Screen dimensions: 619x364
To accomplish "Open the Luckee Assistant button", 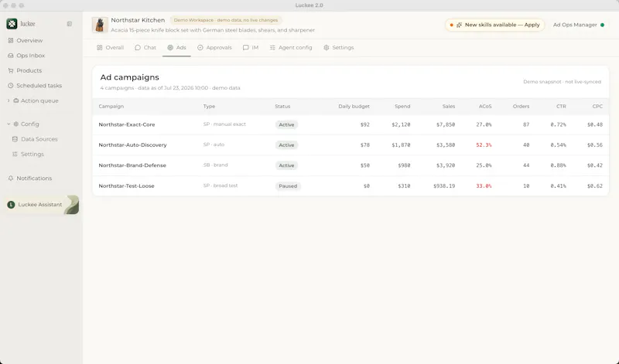I will point(42,205).
